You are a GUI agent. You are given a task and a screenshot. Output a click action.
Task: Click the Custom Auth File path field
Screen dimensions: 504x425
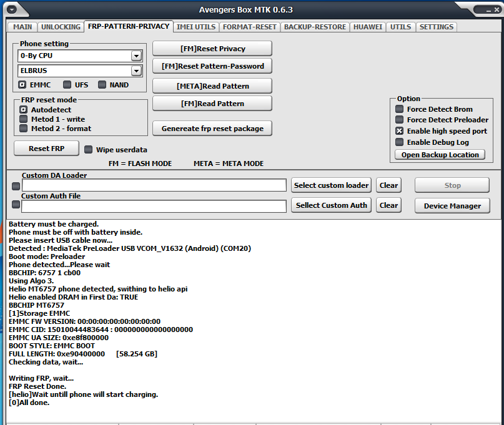pos(154,206)
